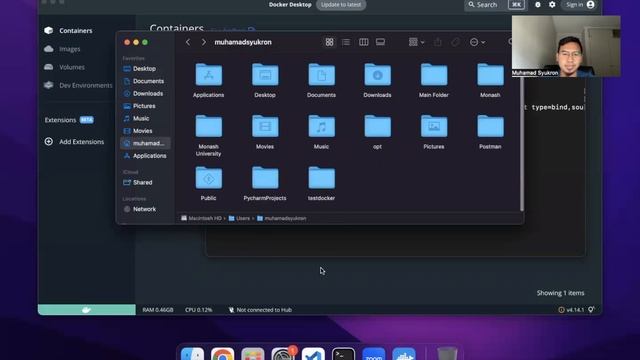Click the Finder tags icon
640x360 pixels.
(x=455, y=42)
